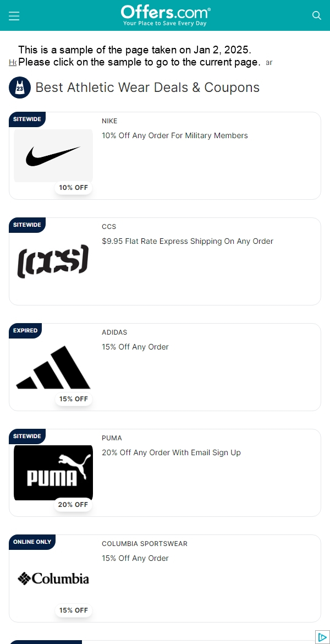330x644 pixels.
Task: Click the CCS brand logo
Action: point(53,261)
